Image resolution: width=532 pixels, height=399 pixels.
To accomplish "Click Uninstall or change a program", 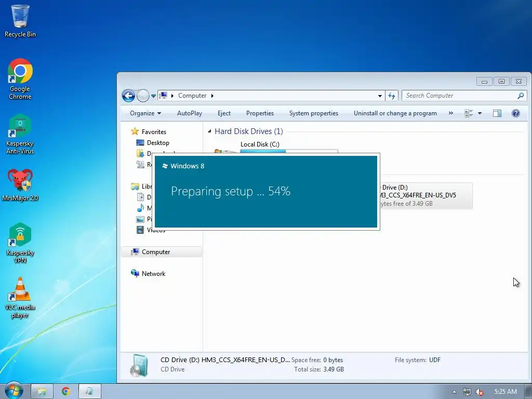I will pos(395,113).
